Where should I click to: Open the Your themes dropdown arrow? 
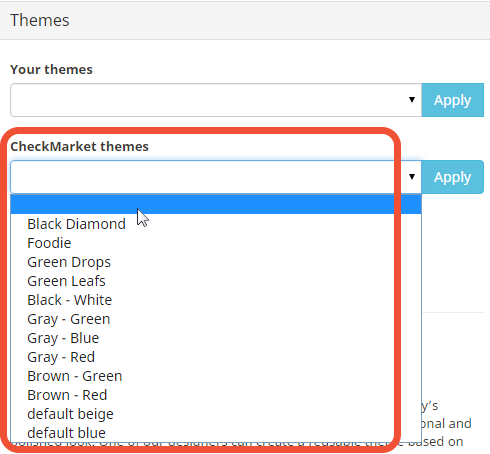click(412, 100)
